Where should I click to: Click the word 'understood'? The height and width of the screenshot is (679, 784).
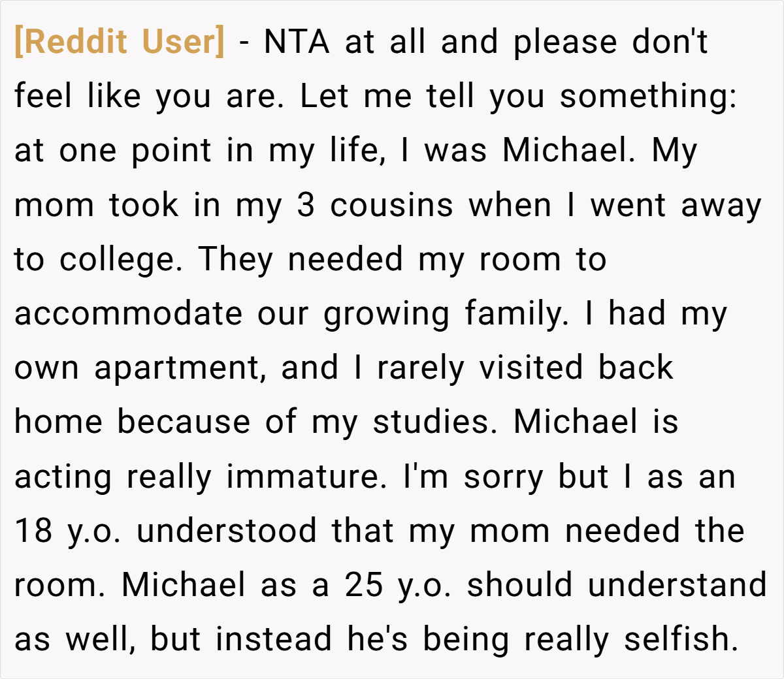[227, 531]
